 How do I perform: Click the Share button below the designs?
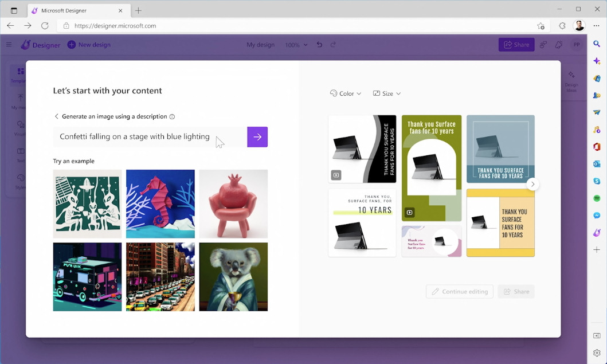(516, 292)
